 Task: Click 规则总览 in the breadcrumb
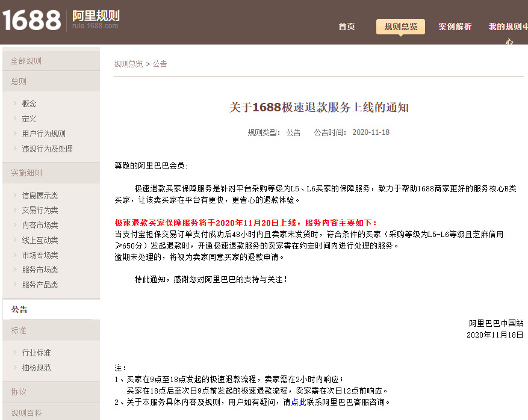pyautogui.click(x=128, y=64)
